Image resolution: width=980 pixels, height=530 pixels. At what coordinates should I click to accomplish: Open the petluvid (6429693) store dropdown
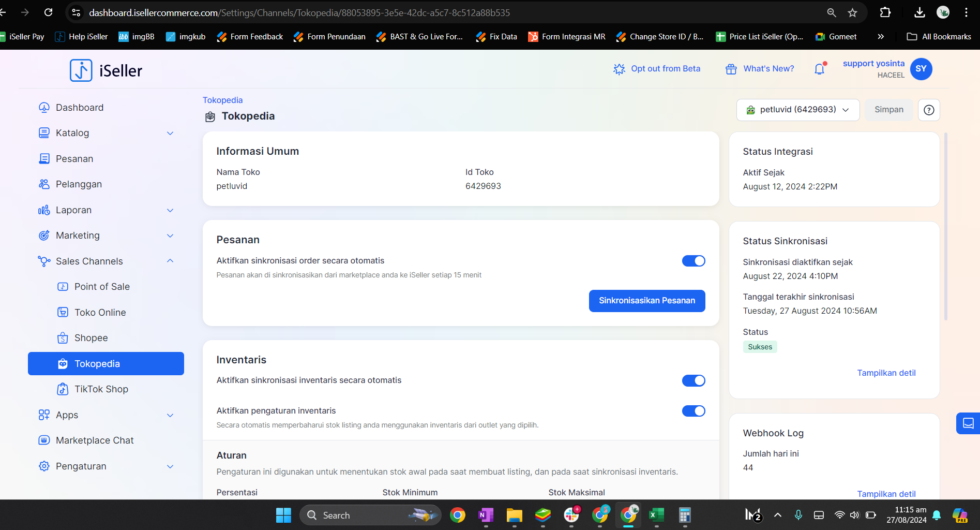pyautogui.click(x=798, y=110)
